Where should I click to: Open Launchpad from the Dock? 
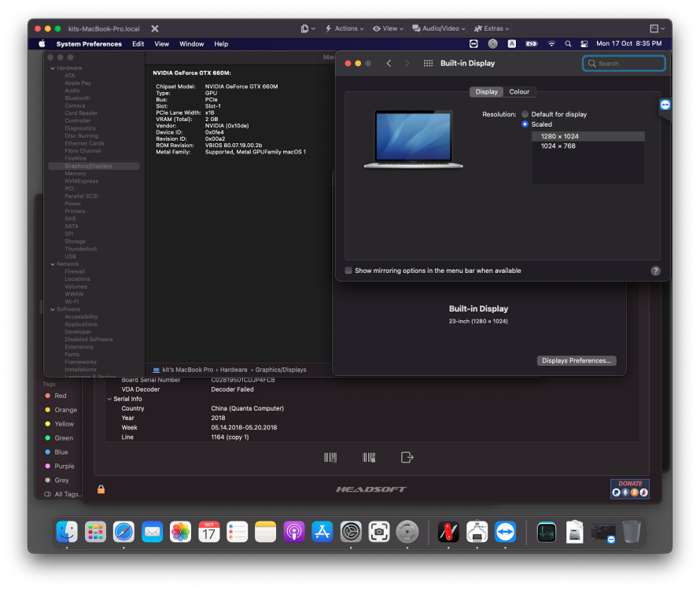coord(95,532)
